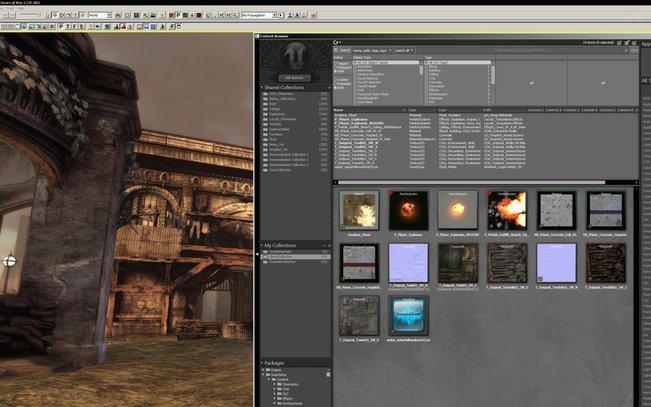Click the binoculars find icon in main toolbar
Image resolution: width=651 pixels, height=407 pixels.
[118, 15]
